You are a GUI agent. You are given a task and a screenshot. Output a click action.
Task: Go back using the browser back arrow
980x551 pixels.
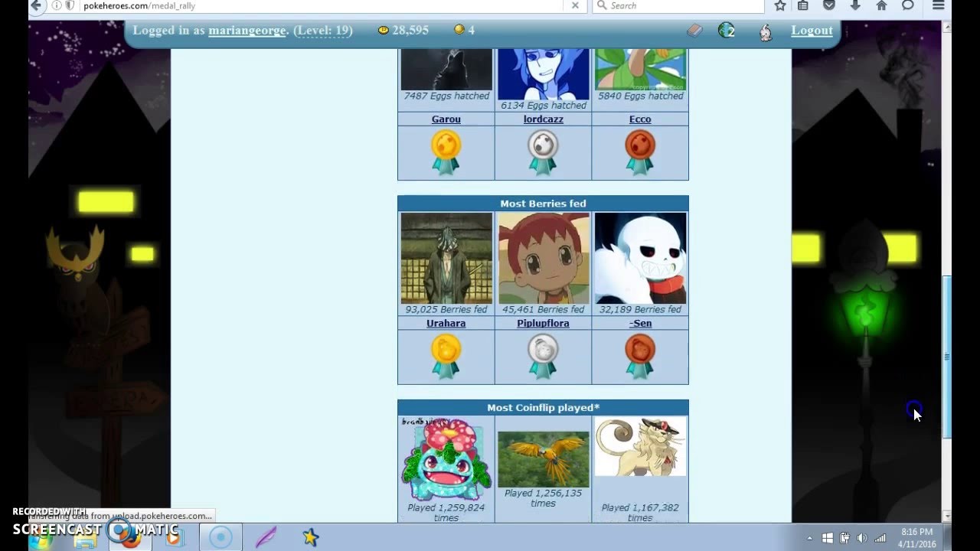[x=35, y=5]
